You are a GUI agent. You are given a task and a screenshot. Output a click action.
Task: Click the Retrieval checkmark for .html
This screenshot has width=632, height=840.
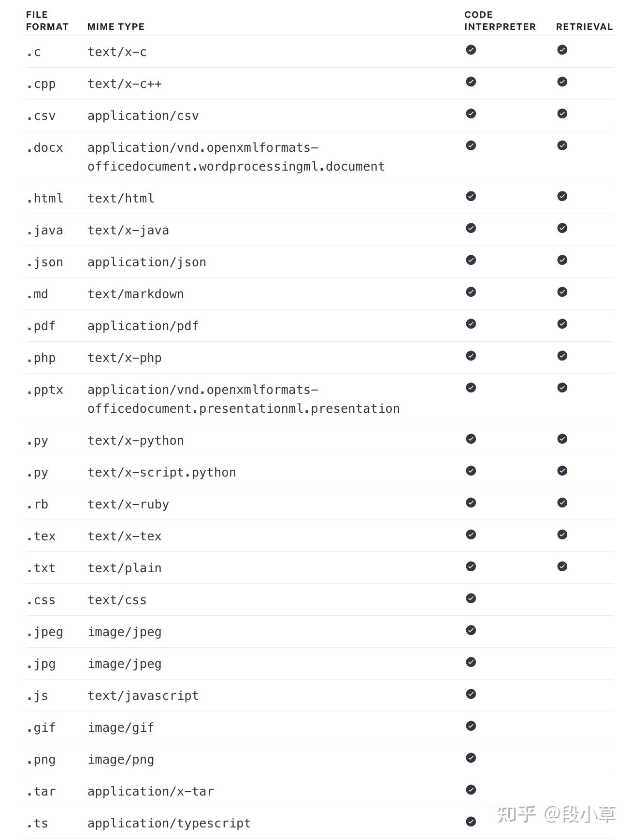coord(562,196)
